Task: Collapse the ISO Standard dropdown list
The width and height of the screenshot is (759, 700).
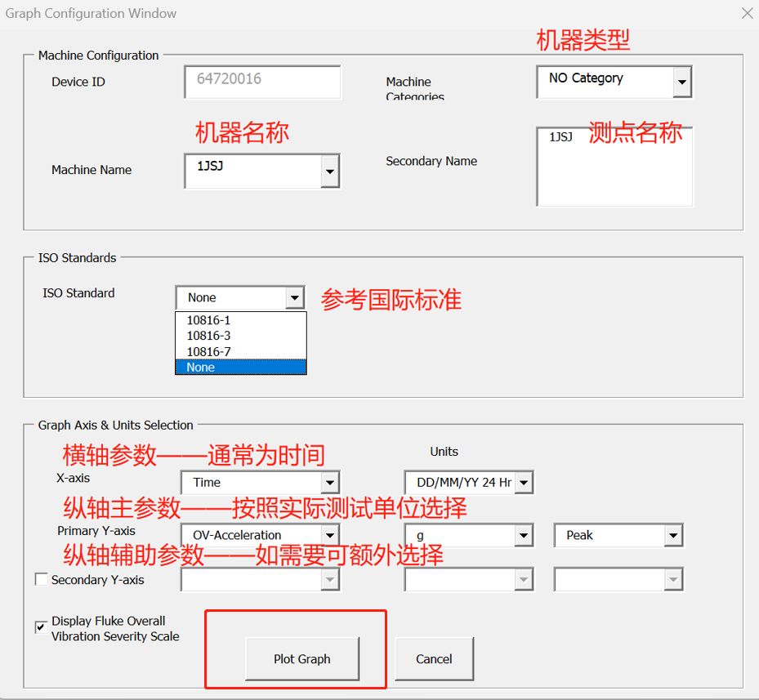Action: click(295, 297)
